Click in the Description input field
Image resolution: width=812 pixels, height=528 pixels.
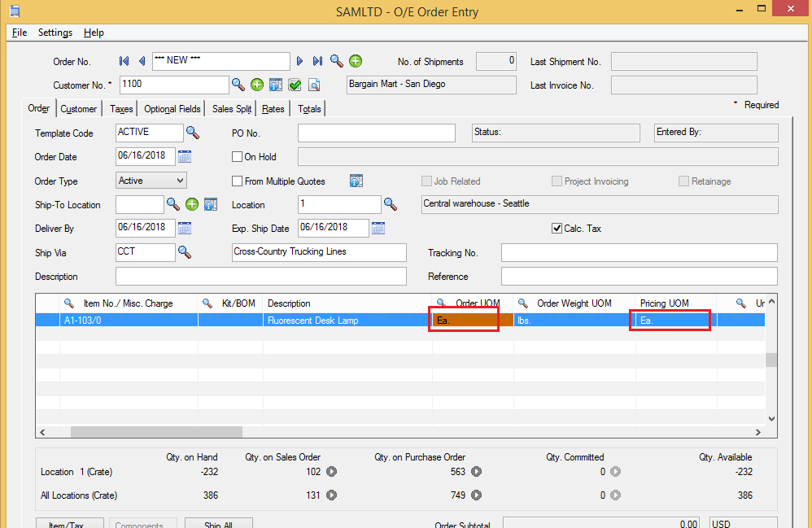pyautogui.click(x=261, y=277)
